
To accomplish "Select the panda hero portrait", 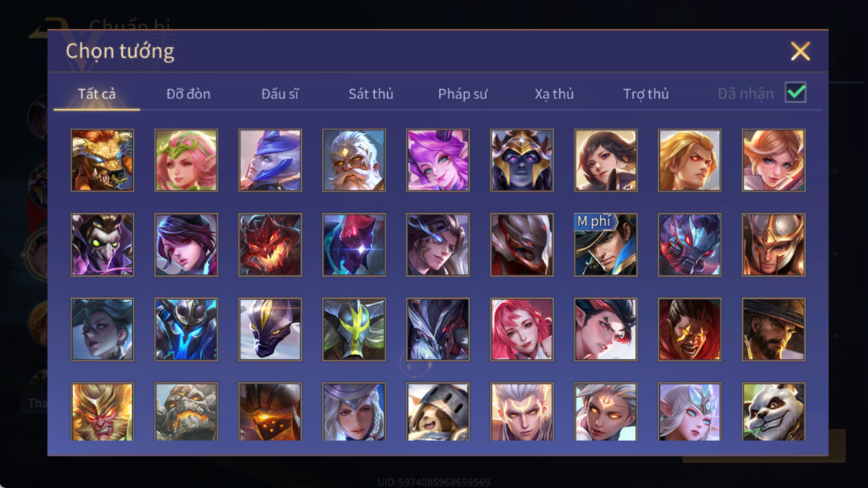I will 774,412.
